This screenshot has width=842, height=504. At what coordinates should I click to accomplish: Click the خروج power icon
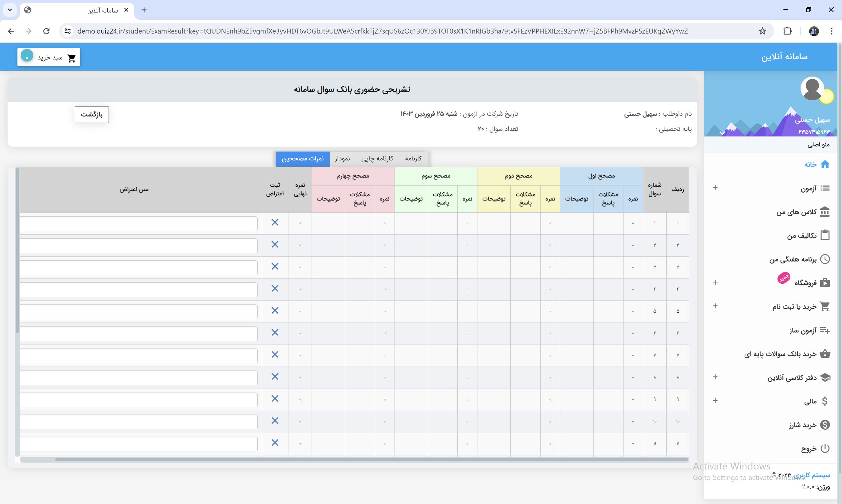pyautogui.click(x=825, y=448)
